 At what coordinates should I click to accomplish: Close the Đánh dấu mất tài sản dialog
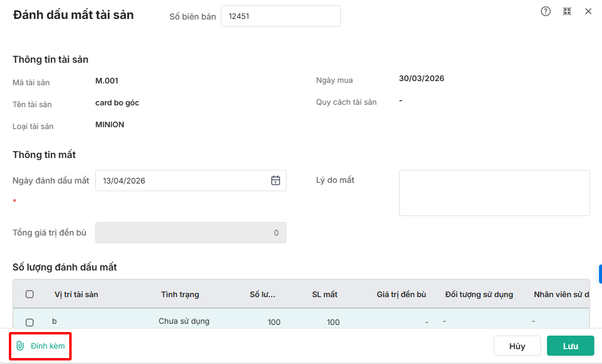(x=588, y=11)
